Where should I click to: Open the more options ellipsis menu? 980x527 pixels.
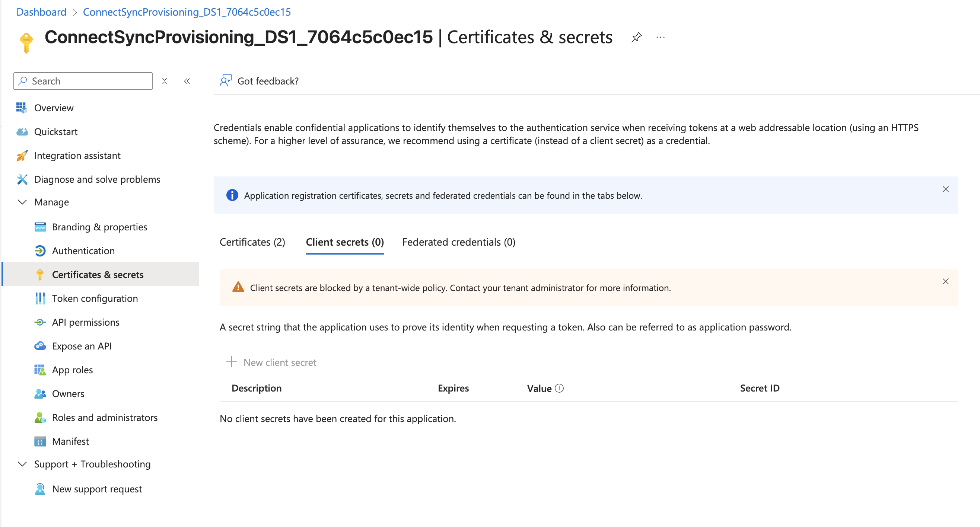click(661, 37)
